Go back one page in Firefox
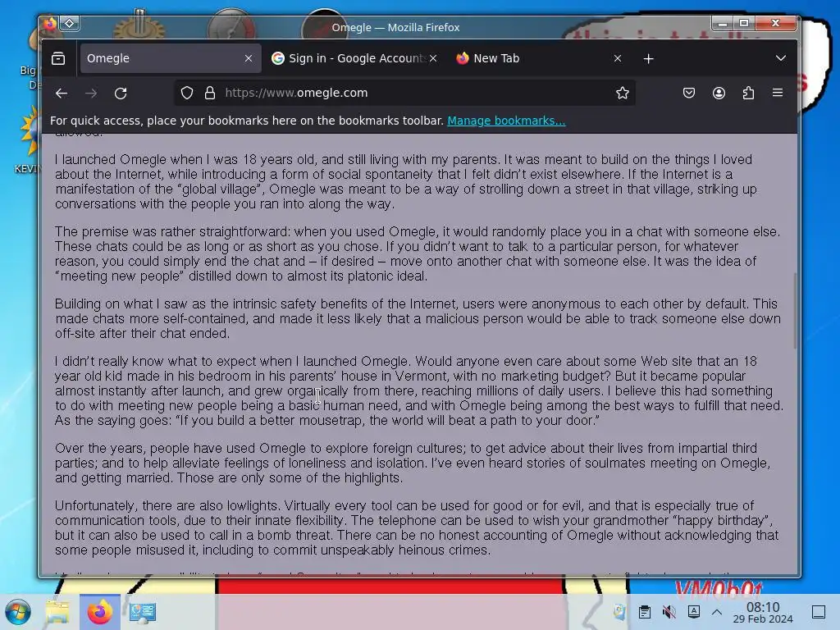 coord(62,94)
